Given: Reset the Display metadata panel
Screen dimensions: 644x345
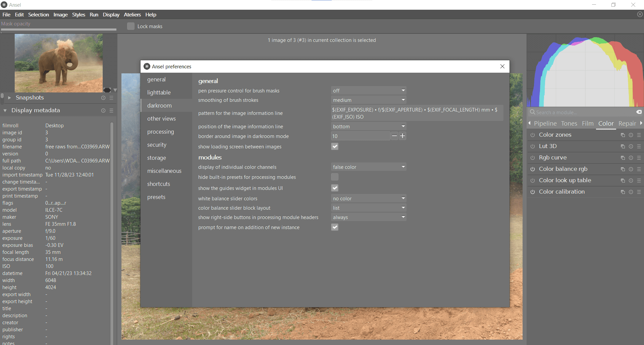Looking at the screenshot, I should [x=103, y=111].
